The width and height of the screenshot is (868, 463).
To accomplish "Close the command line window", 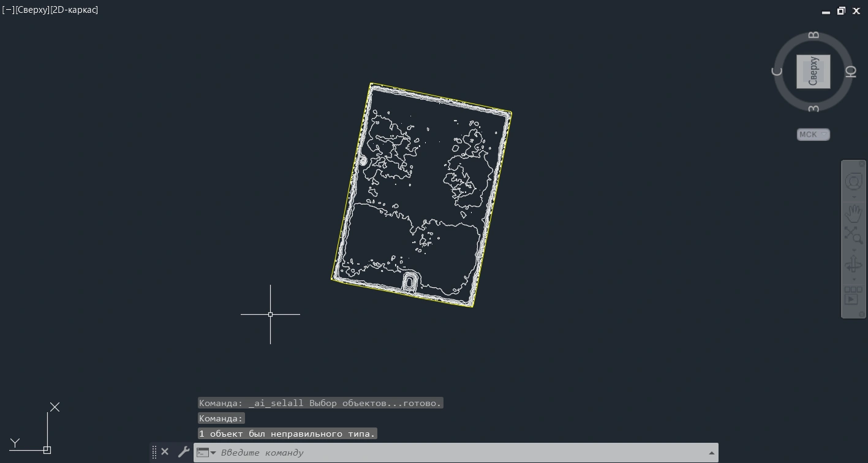I will [x=165, y=452].
